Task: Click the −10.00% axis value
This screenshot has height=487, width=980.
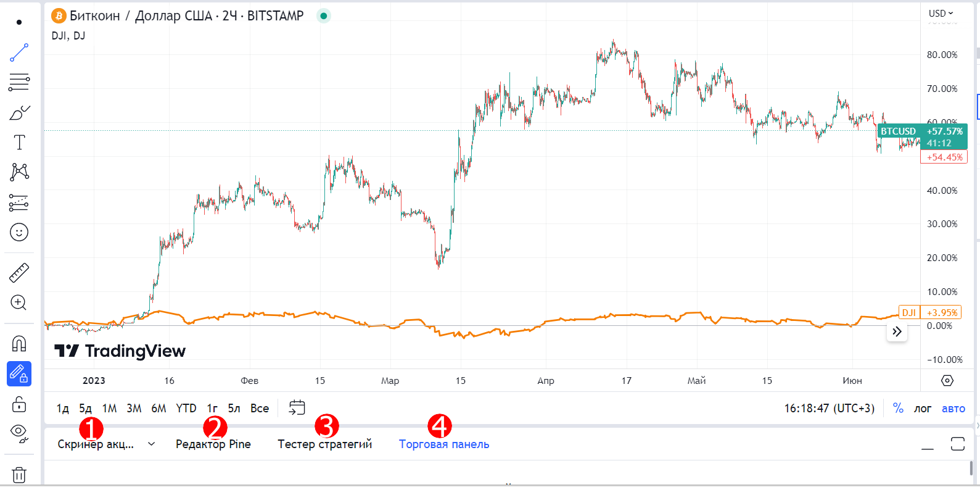Action: point(945,359)
